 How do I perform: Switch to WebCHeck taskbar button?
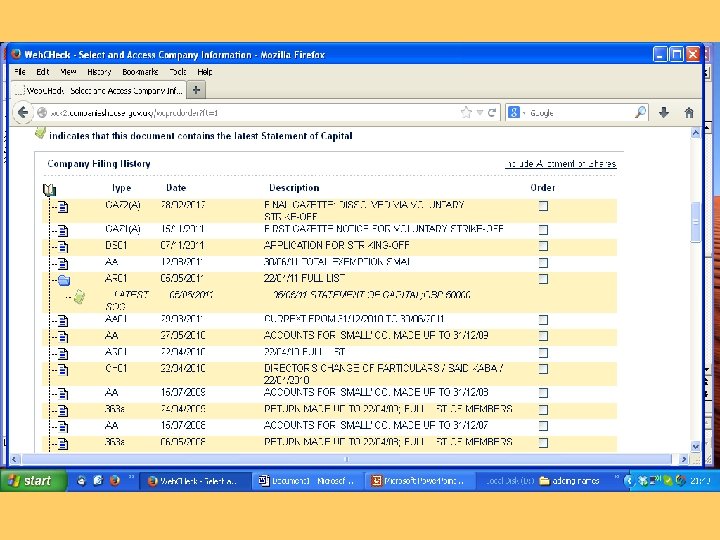click(194, 481)
